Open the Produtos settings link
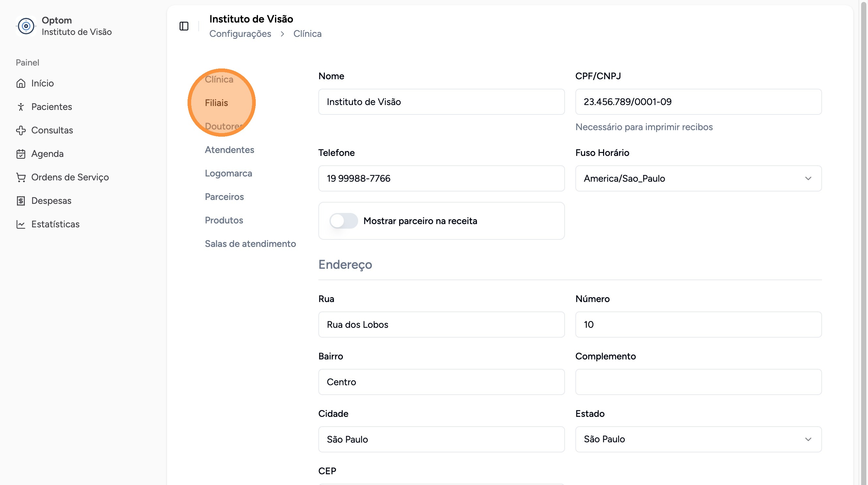 (224, 220)
